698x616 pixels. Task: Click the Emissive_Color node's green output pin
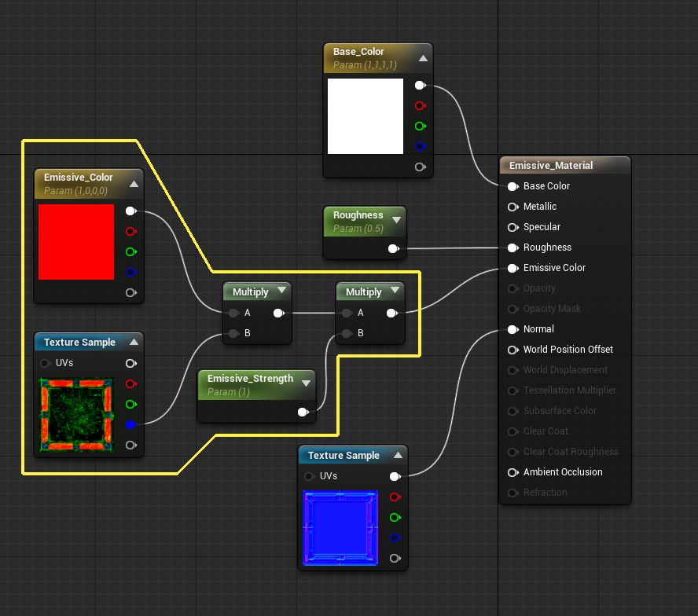point(130,252)
